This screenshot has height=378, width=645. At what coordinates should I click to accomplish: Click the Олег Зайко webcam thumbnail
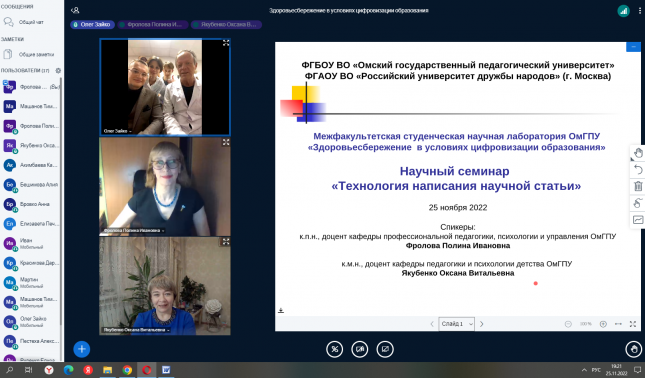tap(165, 87)
